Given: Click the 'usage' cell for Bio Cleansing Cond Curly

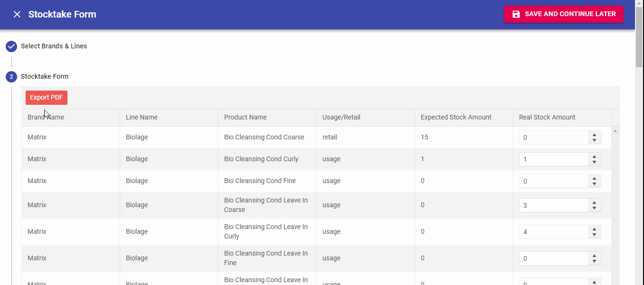Looking at the screenshot, I should click(366, 159).
